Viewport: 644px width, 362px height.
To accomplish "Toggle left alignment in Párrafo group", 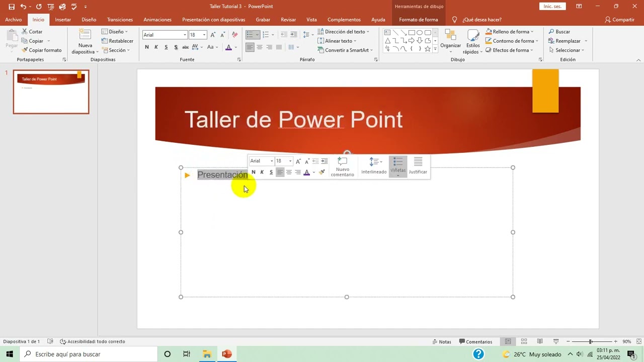I will click(x=250, y=47).
